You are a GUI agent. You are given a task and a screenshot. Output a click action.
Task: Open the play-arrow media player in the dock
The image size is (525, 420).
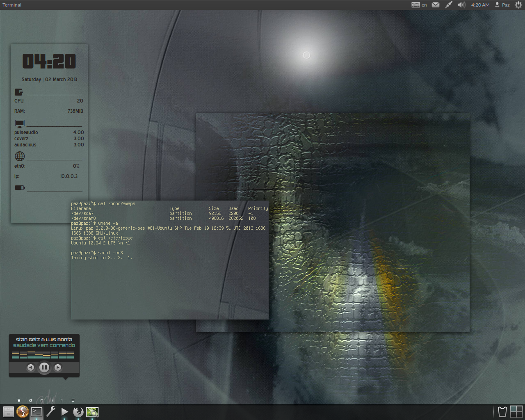pos(64,412)
